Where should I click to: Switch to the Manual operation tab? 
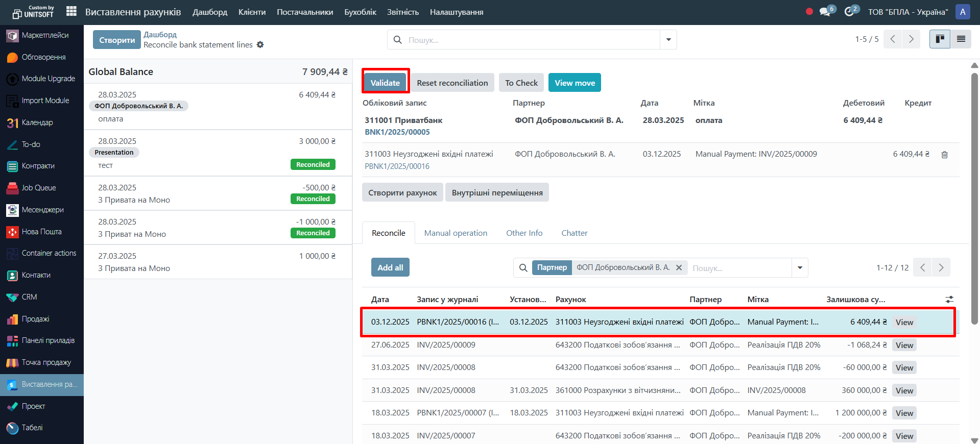coord(456,233)
